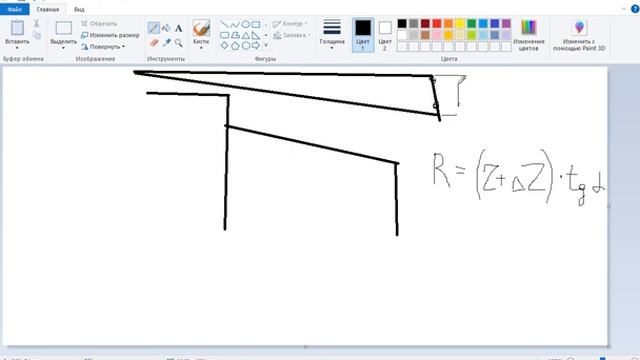The image size is (640, 360).
Task: Choose the hexagon shape
Action: point(245,45)
